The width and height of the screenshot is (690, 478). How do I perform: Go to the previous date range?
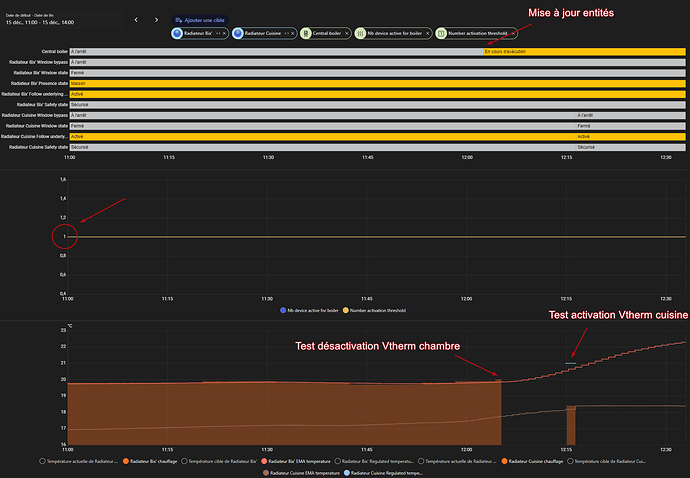pyautogui.click(x=136, y=20)
